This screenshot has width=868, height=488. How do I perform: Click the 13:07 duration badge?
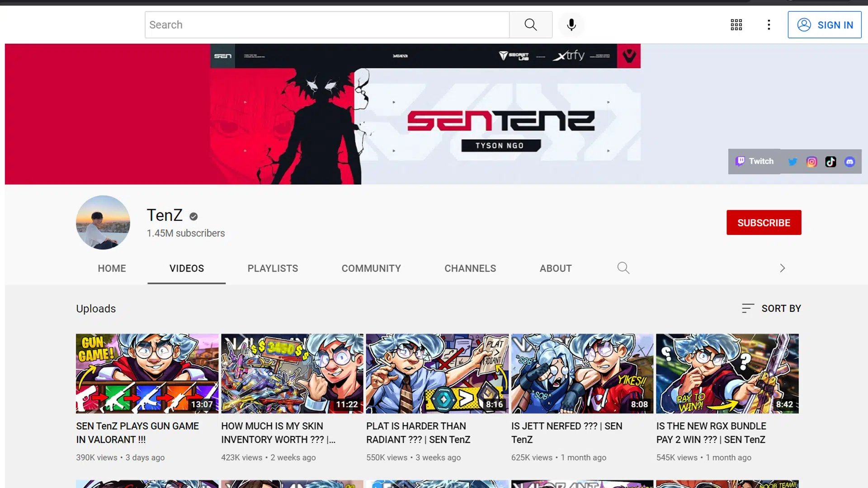coord(202,405)
